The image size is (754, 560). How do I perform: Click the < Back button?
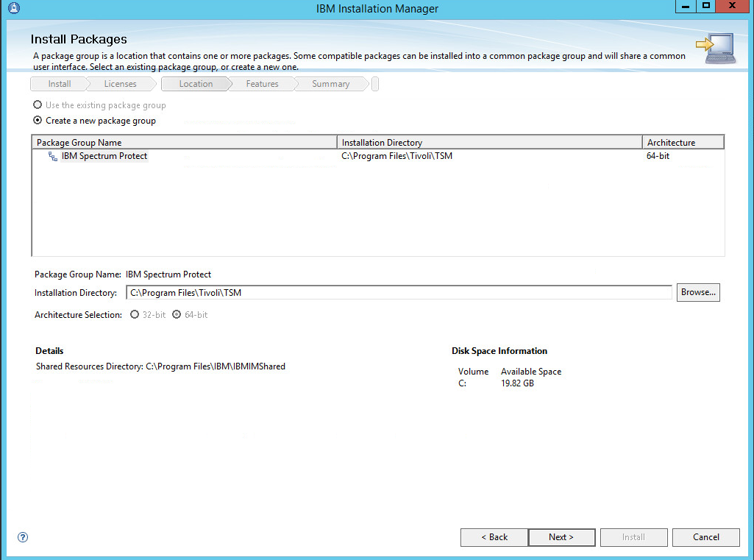494,537
